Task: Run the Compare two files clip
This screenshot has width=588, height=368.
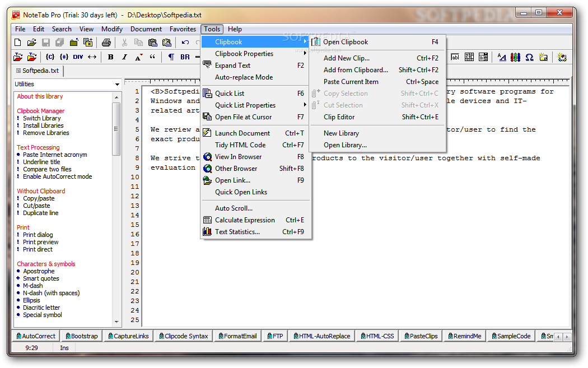Action: tap(47, 169)
